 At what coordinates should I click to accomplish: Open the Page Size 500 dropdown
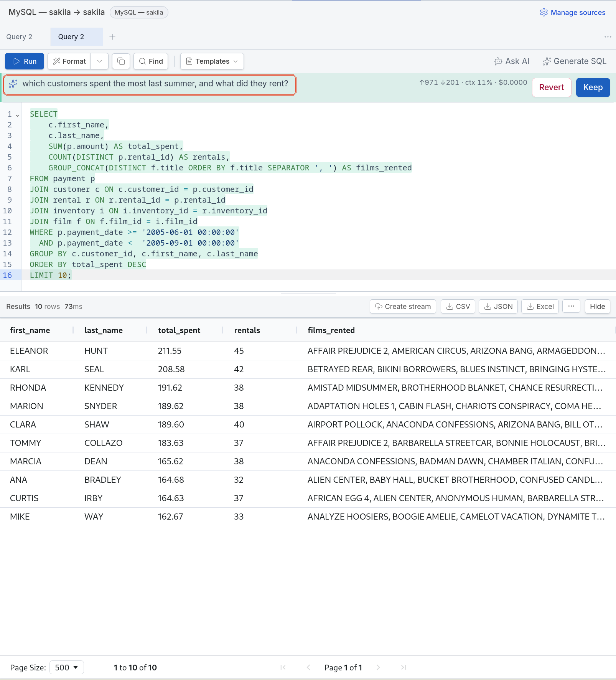pos(67,668)
